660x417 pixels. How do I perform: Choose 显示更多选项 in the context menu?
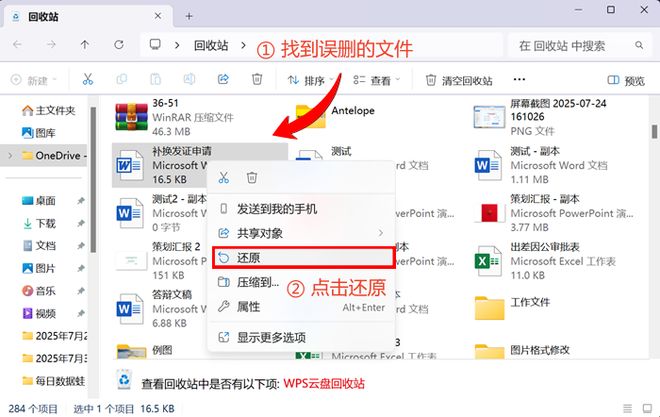pos(303,337)
